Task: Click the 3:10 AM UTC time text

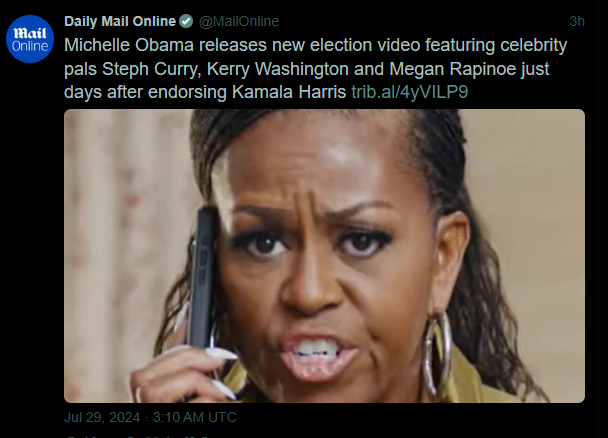Action: click(195, 417)
